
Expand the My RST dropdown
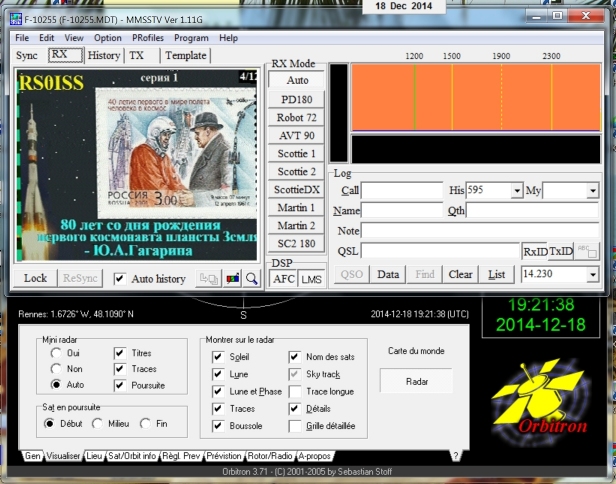[x=592, y=190]
